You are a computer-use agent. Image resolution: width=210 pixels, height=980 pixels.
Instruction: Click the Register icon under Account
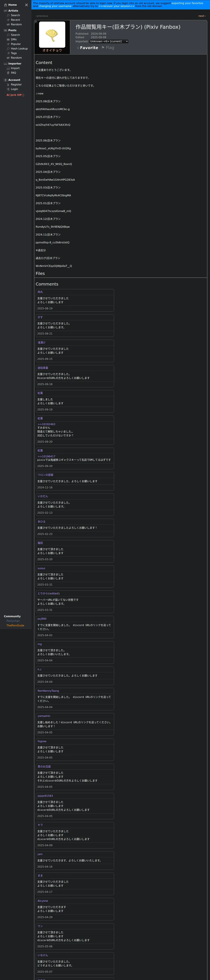[8, 84]
